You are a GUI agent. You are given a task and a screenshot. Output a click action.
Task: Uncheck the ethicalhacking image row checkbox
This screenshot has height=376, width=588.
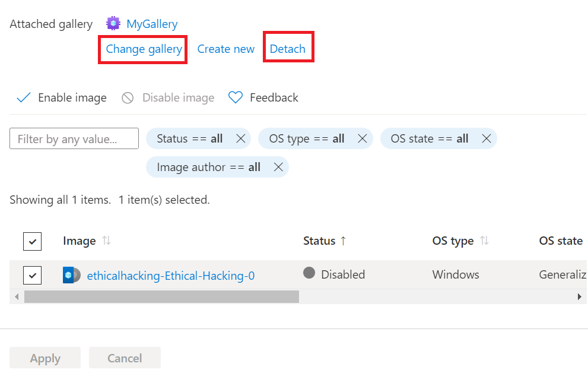(x=32, y=274)
